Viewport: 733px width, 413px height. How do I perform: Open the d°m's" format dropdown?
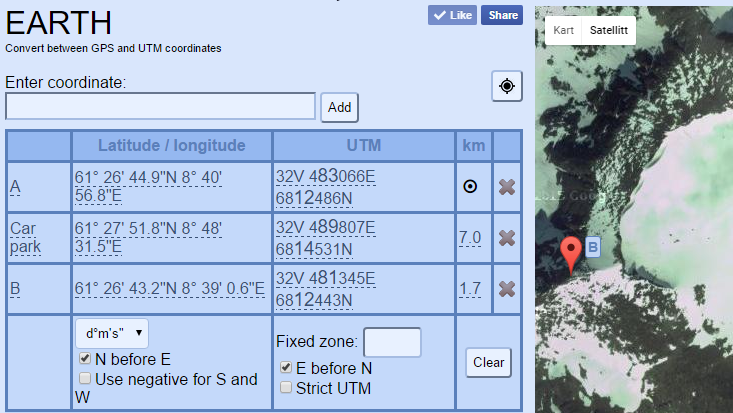tap(111, 332)
